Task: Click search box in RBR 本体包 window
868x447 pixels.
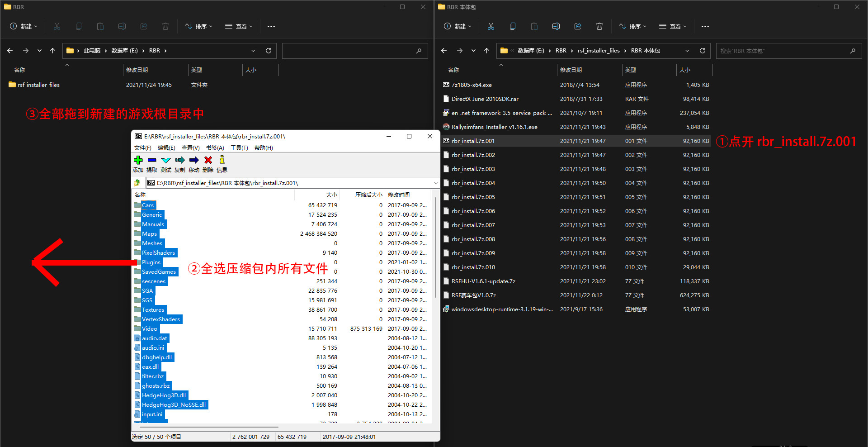Action: tap(788, 51)
